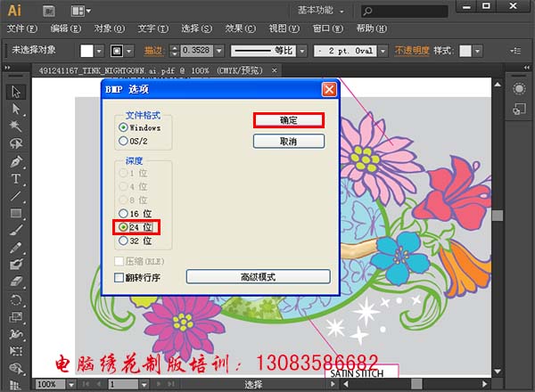Enable the 翻转行序 checkbox
The image size is (535, 392).
(x=119, y=278)
